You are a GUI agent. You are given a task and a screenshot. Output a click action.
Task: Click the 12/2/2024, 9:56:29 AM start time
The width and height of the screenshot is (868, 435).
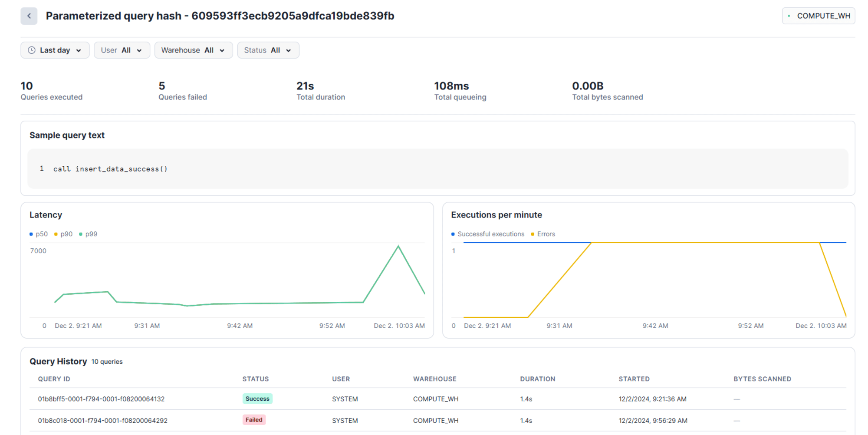[x=653, y=421]
